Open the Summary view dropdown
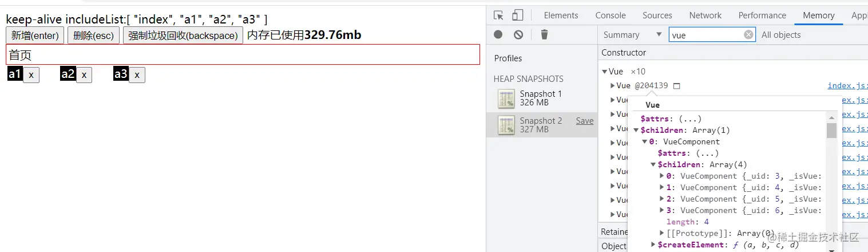Image resolution: width=868 pixels, height=252 pixels. (x=632, y=35)
